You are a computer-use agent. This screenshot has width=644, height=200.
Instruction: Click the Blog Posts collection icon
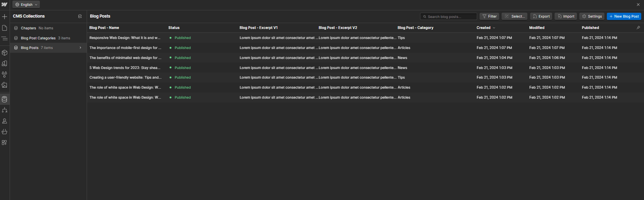[16, 48]
